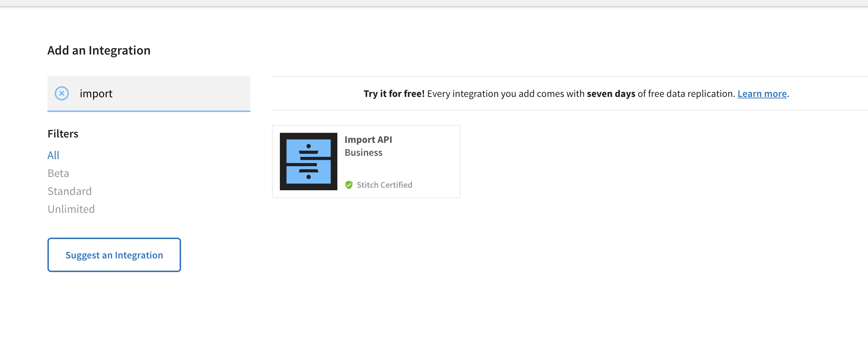Click the Import API title on the card

click(x=368, y=140)
